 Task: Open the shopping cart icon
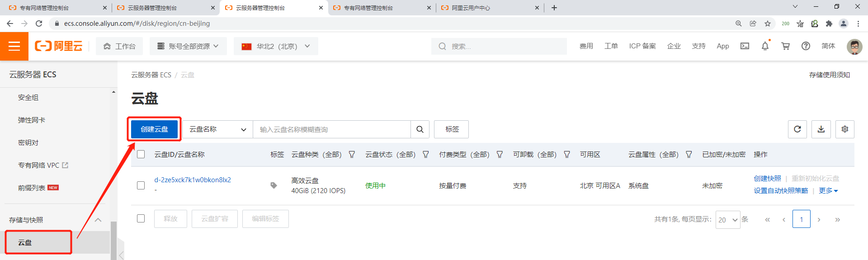[785, 46]
